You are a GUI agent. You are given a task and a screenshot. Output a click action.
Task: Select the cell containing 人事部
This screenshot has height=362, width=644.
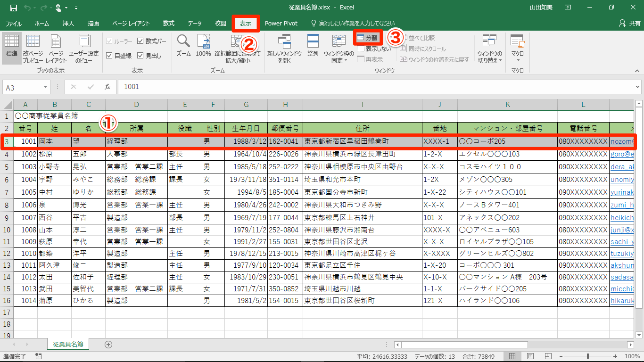[136, 154]
